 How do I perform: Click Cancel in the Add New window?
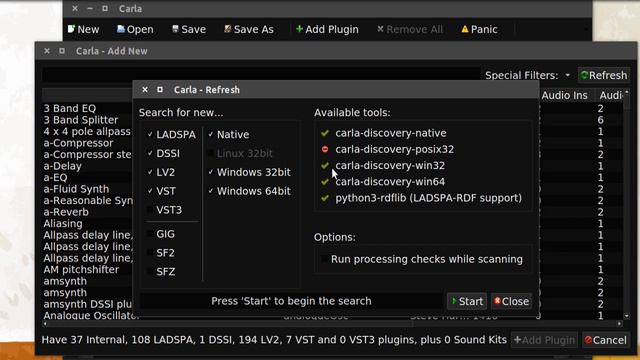tap(606, 340)
